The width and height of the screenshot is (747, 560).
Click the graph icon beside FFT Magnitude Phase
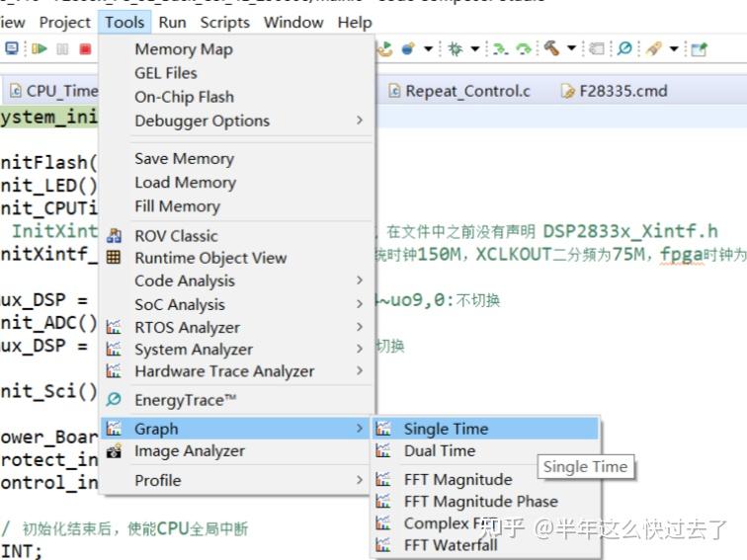(x=383, y=501)
